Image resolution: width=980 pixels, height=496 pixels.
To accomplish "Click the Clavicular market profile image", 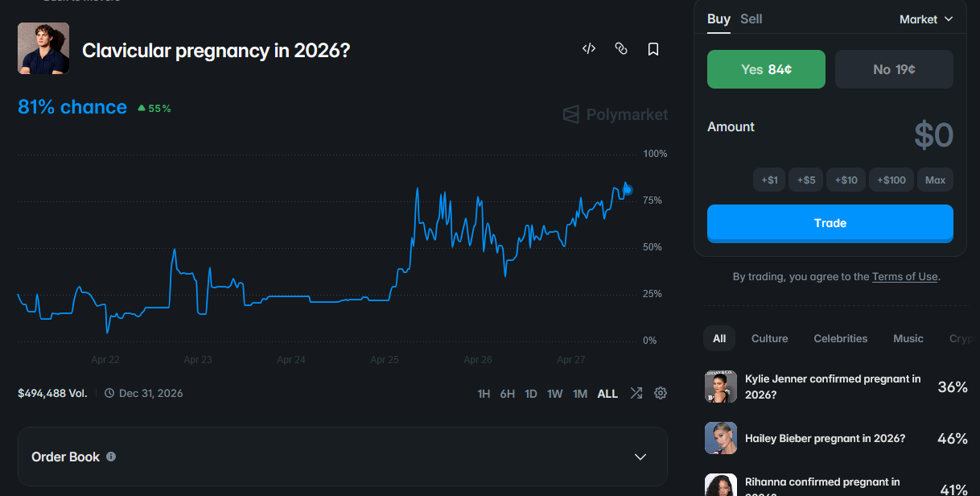I will point(43,48).
